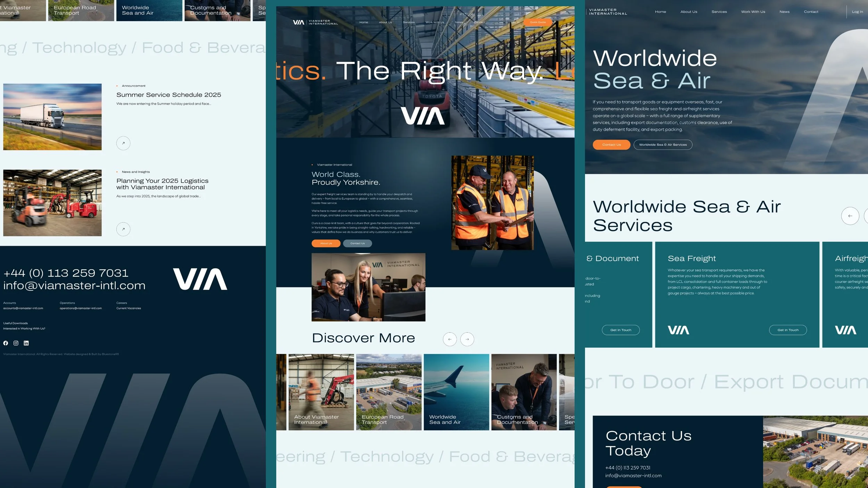Click the white VIA logo over the warehouse hero image
868x488 pixels.
coord(423,116)
